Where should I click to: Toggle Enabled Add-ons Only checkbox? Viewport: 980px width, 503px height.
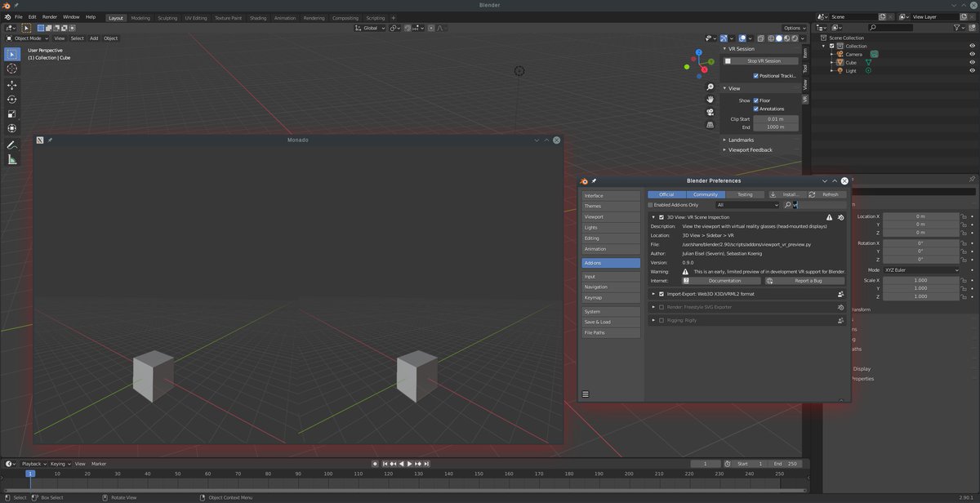click(651, 205)
